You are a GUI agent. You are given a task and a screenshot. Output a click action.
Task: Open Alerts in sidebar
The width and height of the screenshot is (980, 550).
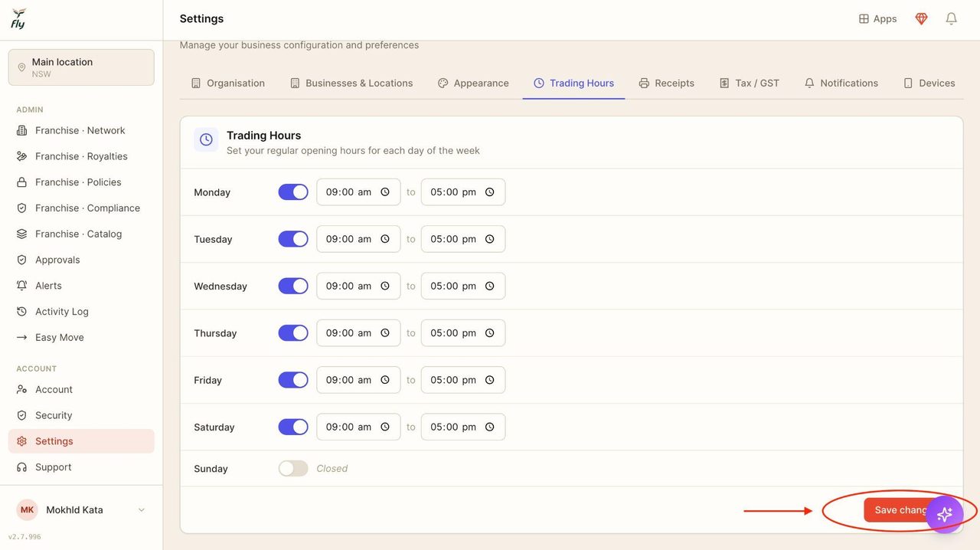81,286
